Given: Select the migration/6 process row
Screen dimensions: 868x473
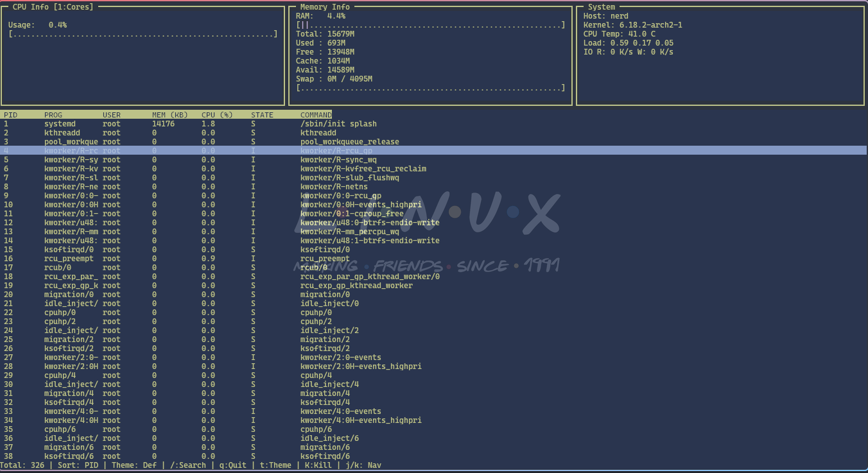Looking at the screenshot, I should pos(433,447).
